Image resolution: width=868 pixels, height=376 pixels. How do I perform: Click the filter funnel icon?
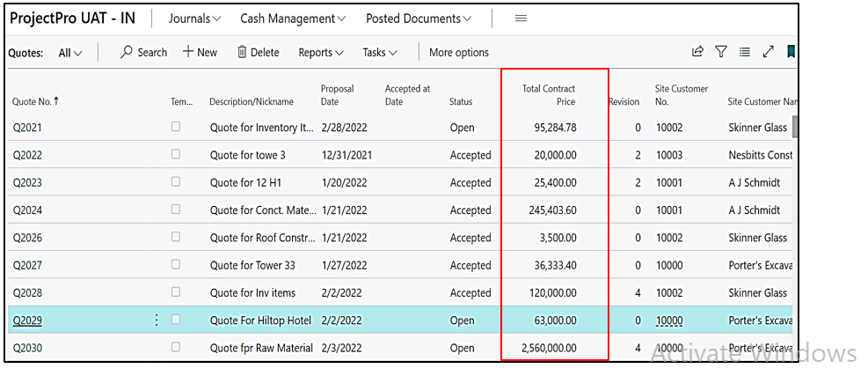click(721, 52)
